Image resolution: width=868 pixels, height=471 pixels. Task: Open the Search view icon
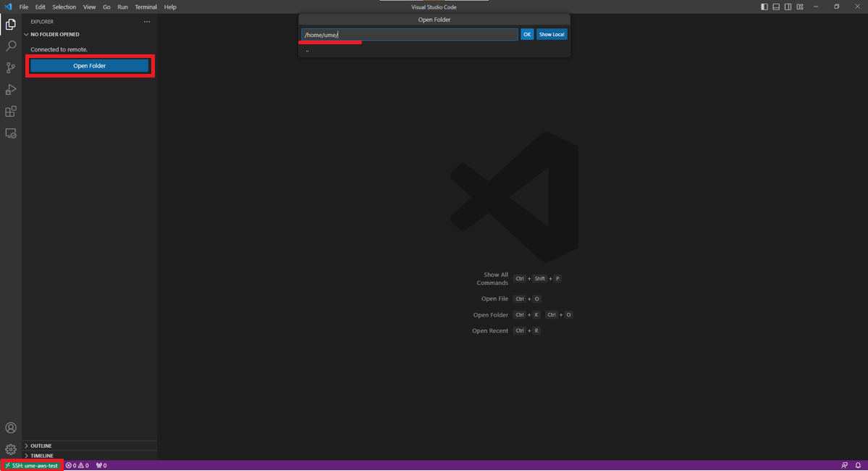[10, 46]
